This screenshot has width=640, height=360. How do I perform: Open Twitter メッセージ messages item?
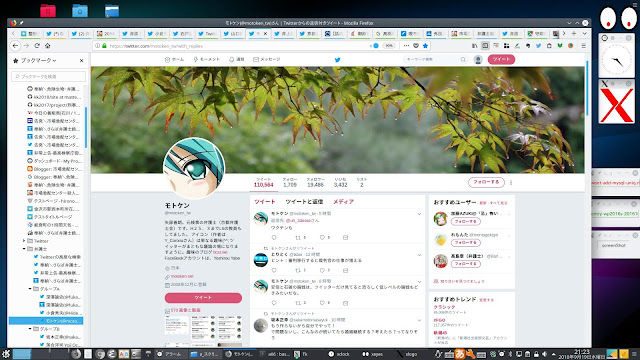click(267, 60)
